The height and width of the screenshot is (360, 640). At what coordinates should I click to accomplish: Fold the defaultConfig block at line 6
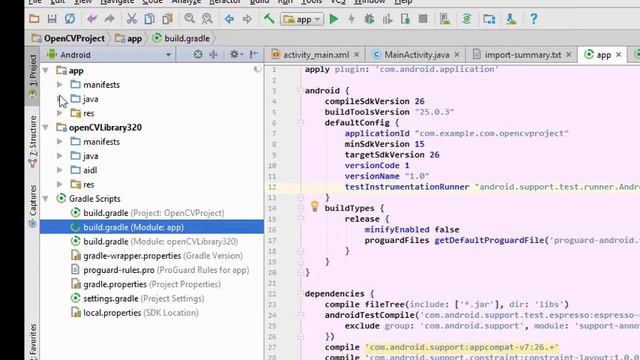301,122
